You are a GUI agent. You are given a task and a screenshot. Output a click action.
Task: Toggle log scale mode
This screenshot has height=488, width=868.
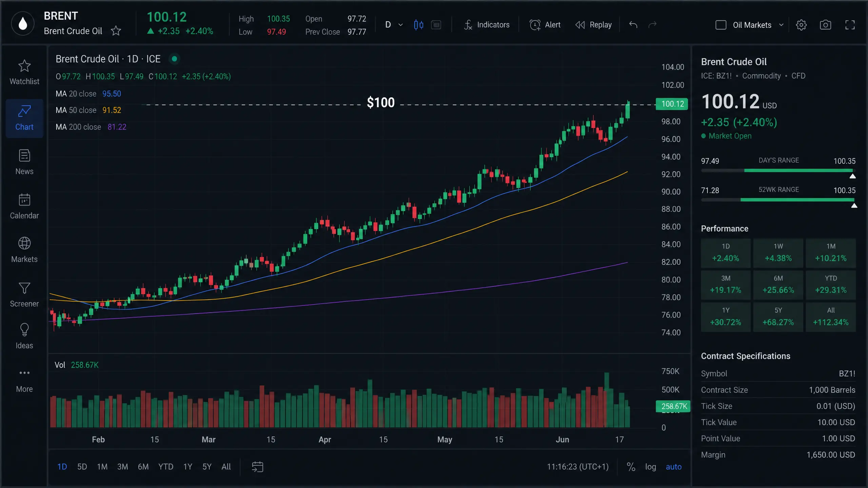point(650,467)
